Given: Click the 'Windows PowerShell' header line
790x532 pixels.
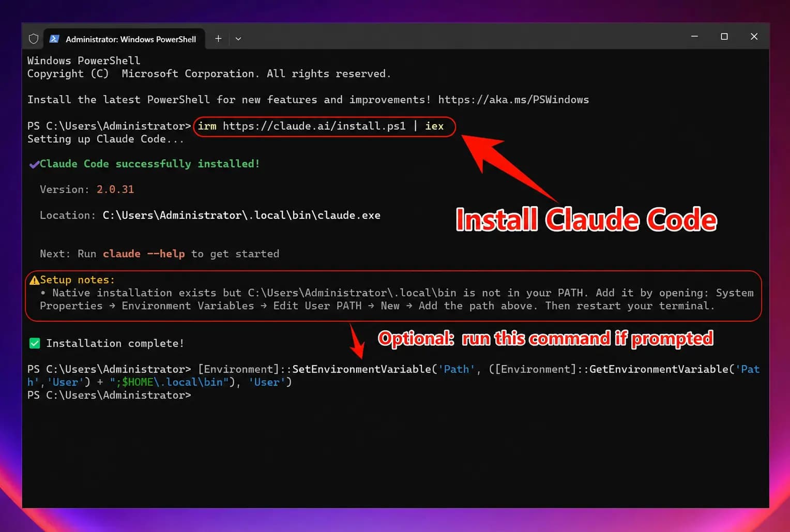Looking at the screenshot, I should (x=84, y=61).
